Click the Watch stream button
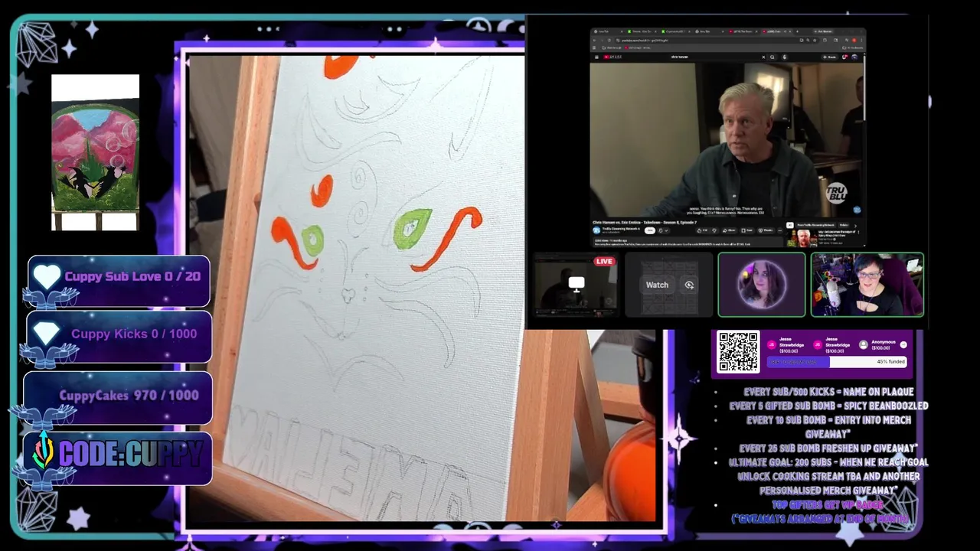This screenshot has width=980, height=551. 657,285
